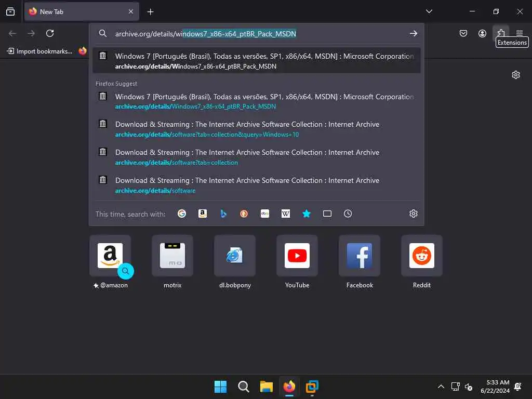The height and width of the screenshot is (399, 532).
Task: Open the Firefox View icon
Action: click(x=10, y=11)
